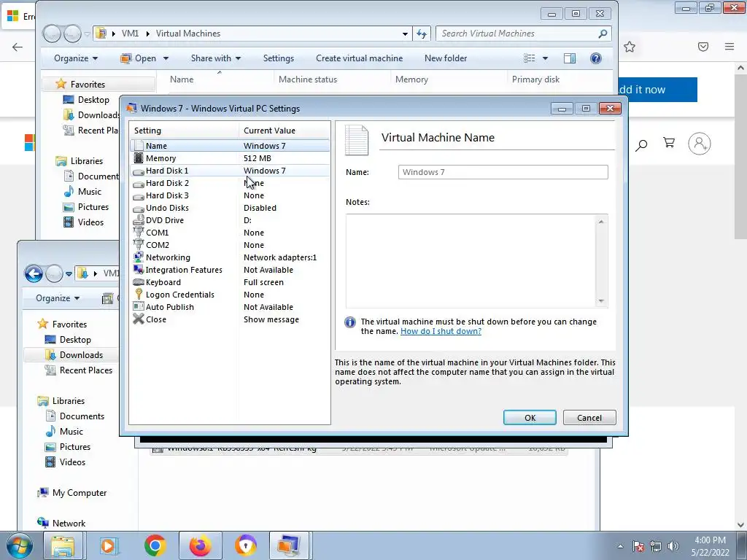Switch to Firefox in the taskbar
Screen dimensions: 747x560
point(200,545)
